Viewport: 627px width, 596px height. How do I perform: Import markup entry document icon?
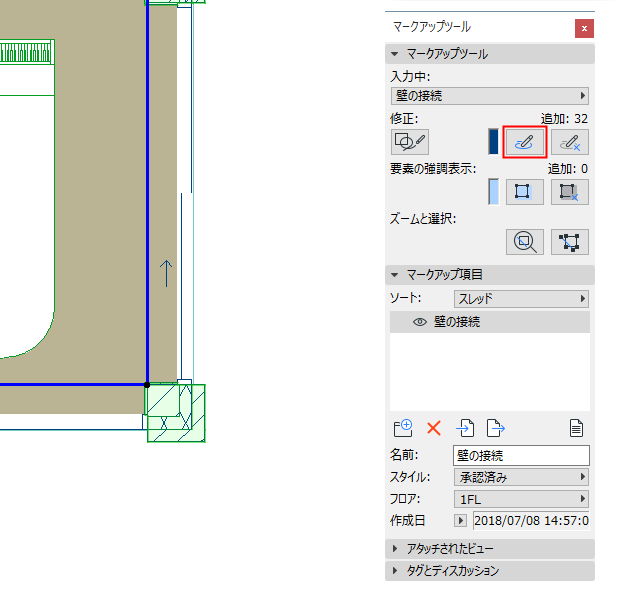(x=465, y=428)
